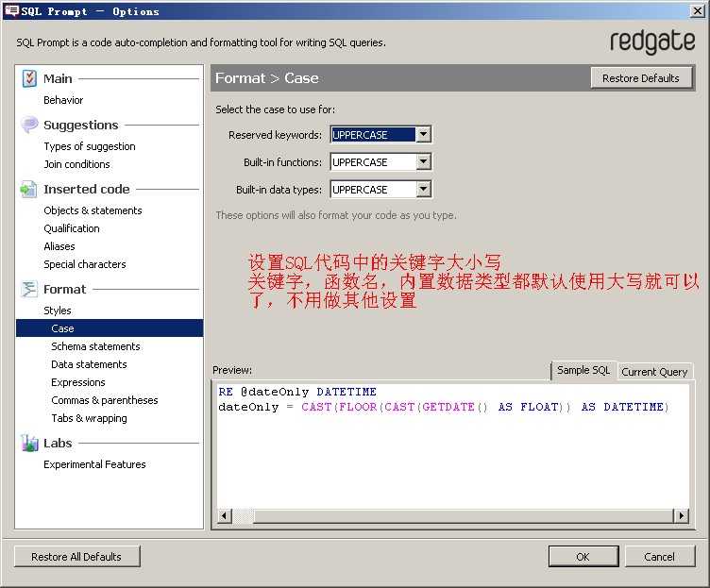Open Experimental Features page
The height and width of the screenshot is (588, 710).
pos(94,464)
